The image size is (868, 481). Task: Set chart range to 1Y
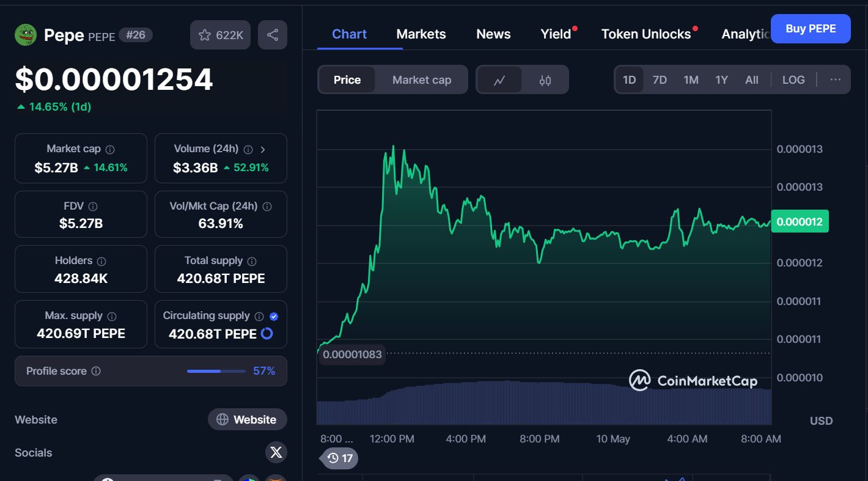pos(721,80)
